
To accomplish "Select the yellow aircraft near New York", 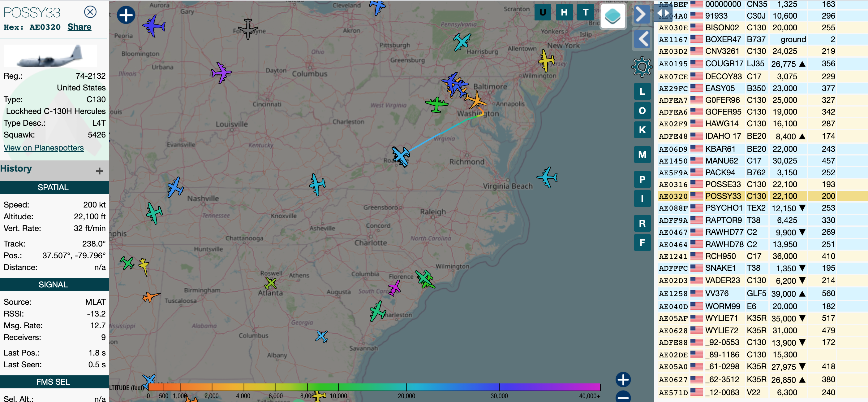I will tap(546, 60).
